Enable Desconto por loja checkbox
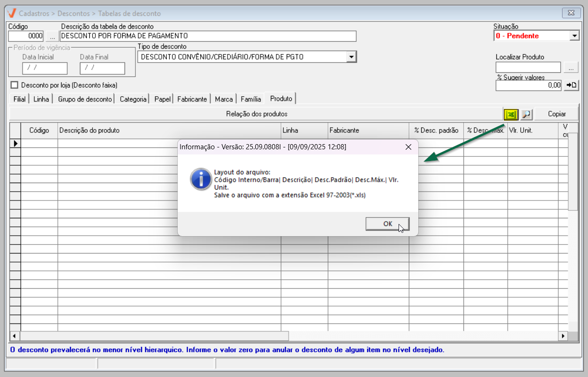Image resolution: width=588 pixels, height=377 pixels. 14,85
